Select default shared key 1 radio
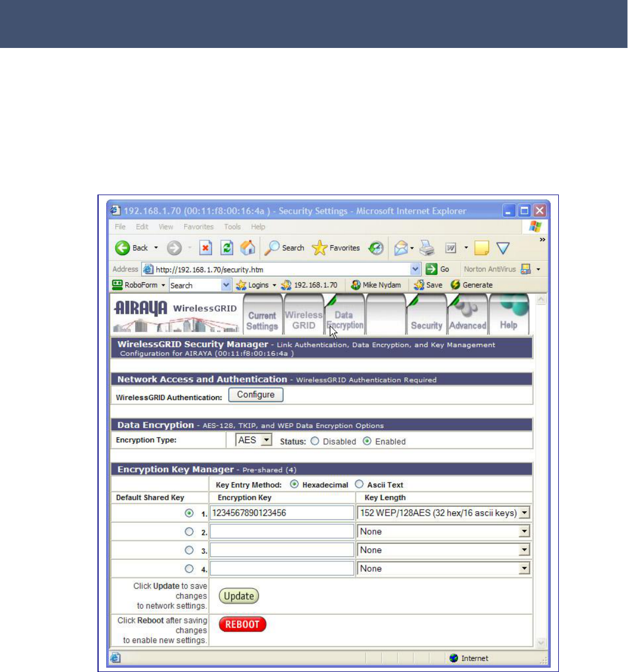628x672 pixels. coord(189,513)
